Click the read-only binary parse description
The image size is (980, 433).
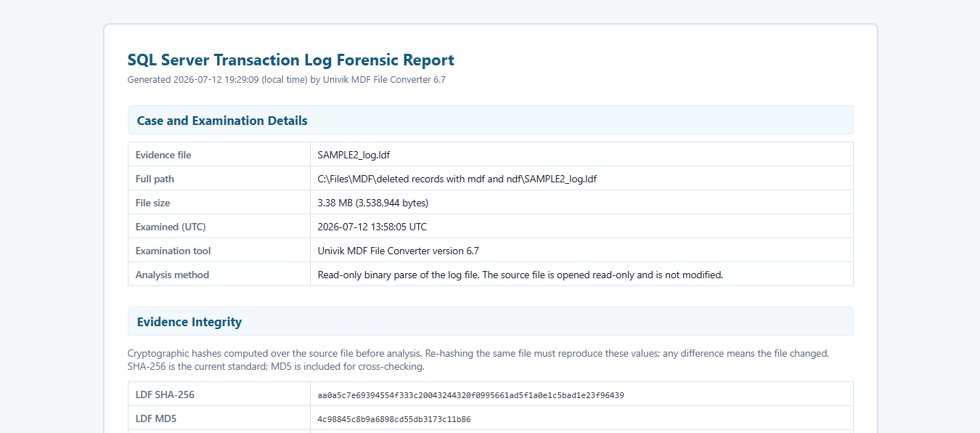pyautogui.click(x=520, y=275)
